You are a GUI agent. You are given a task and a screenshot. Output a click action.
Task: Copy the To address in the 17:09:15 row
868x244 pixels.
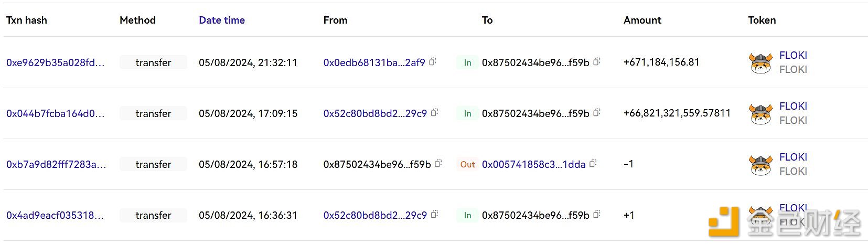click(x=597, y=113)
